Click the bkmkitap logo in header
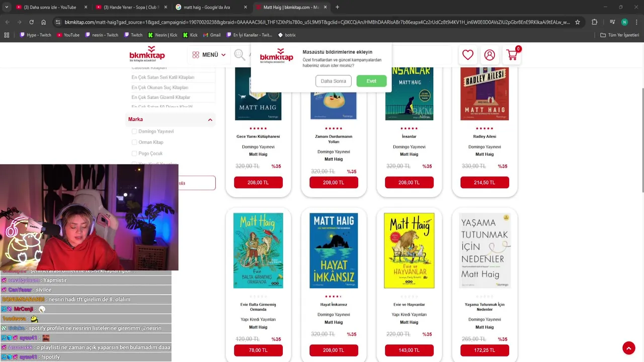Screen dimensions: 644x362 tap(147, 54)
